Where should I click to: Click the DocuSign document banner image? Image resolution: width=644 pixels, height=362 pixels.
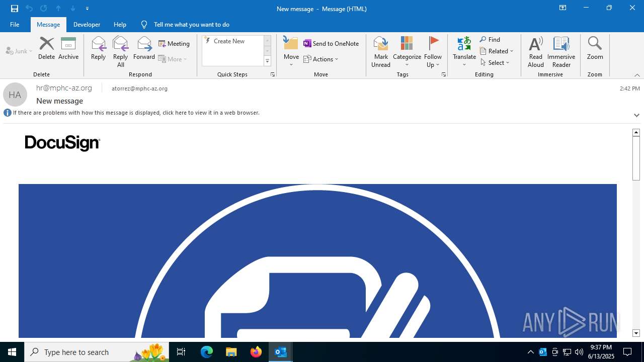point(317,260)
